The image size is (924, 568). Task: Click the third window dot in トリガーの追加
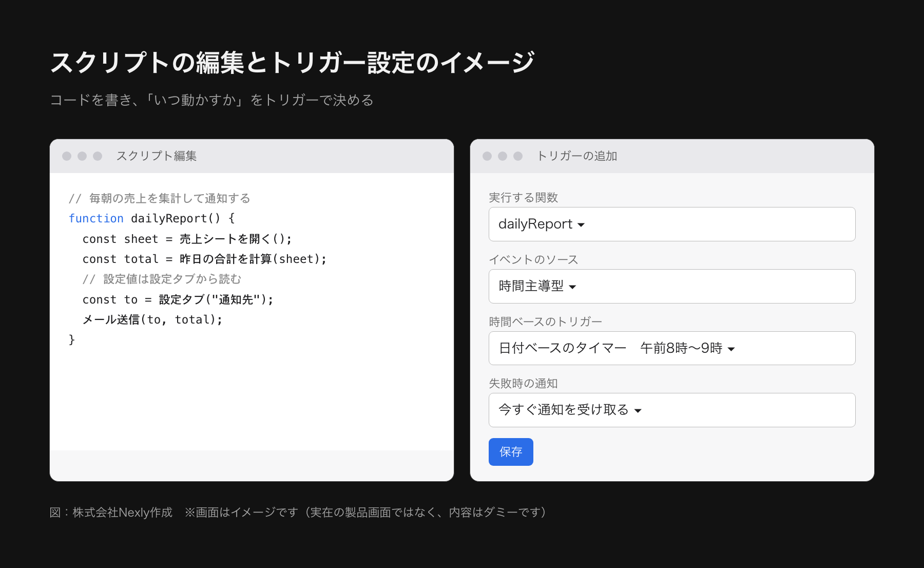click(518, 156)
